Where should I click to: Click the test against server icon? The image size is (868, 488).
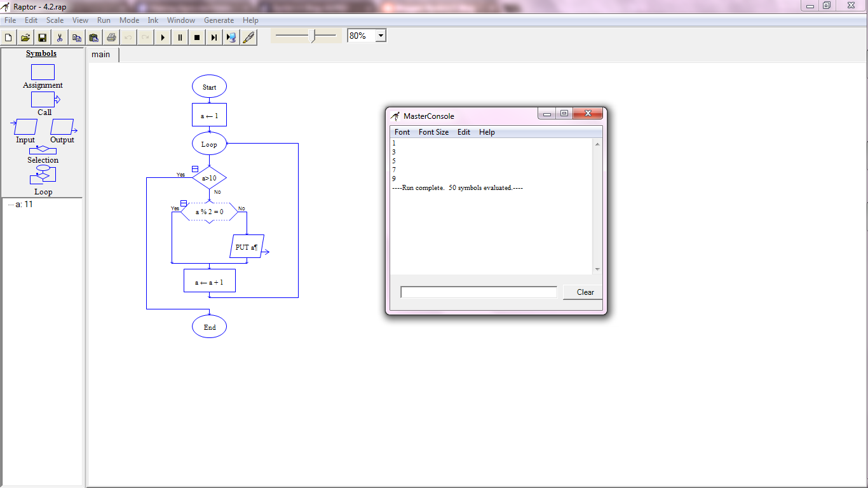point(231,37)
